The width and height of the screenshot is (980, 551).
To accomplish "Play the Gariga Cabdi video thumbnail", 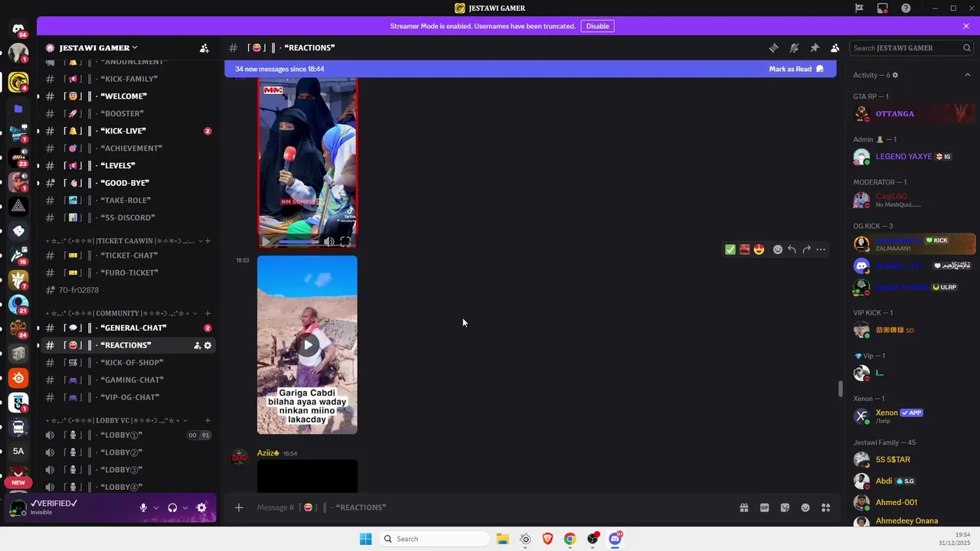I will [307, 344].
